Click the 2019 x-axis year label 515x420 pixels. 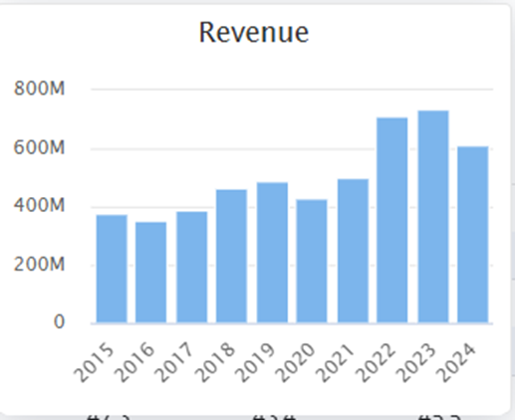click(255, 362)
